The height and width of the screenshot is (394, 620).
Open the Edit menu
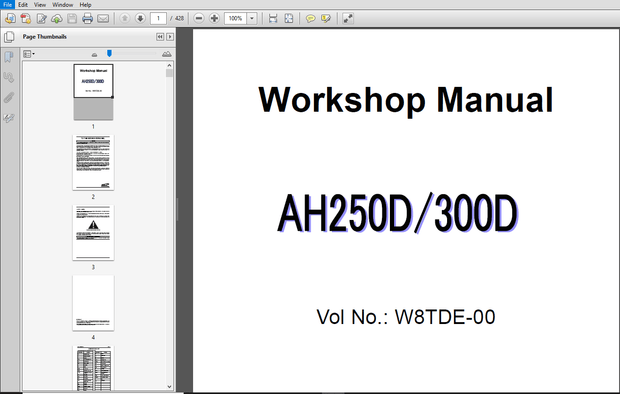(x=23, y=5)
